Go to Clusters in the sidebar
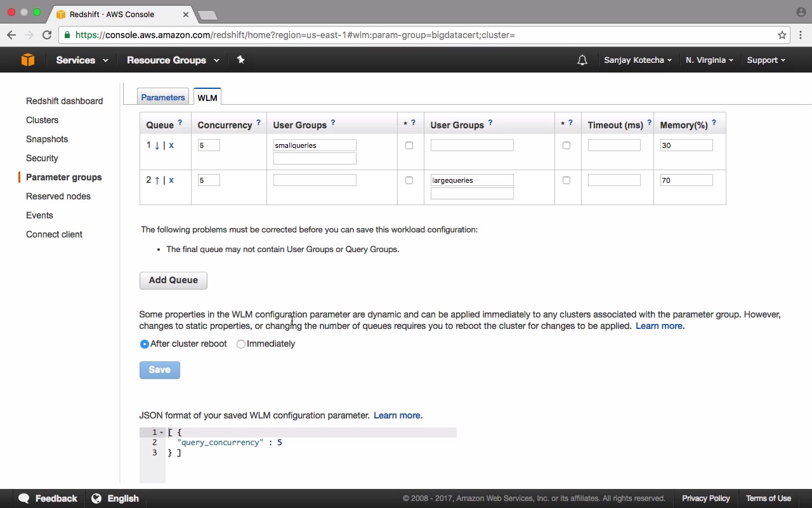The width and height of the screenshot is (812, 508). point(42,120)
